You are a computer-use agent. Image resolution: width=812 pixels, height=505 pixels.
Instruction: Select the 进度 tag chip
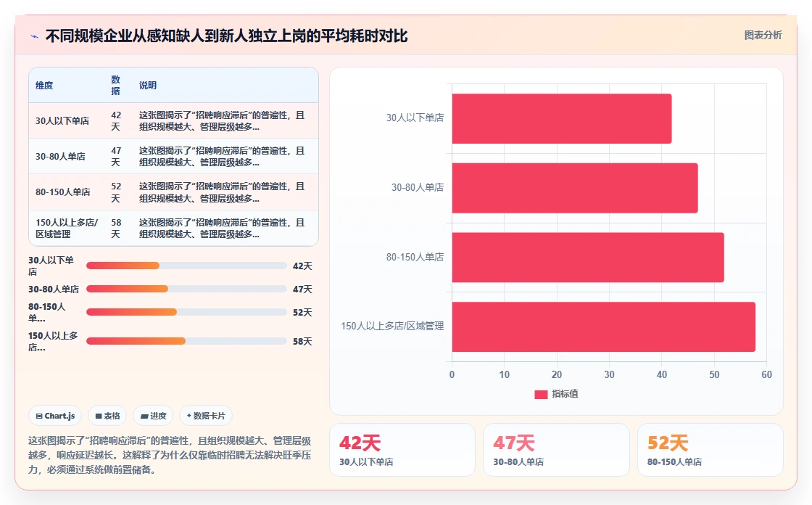153,416
